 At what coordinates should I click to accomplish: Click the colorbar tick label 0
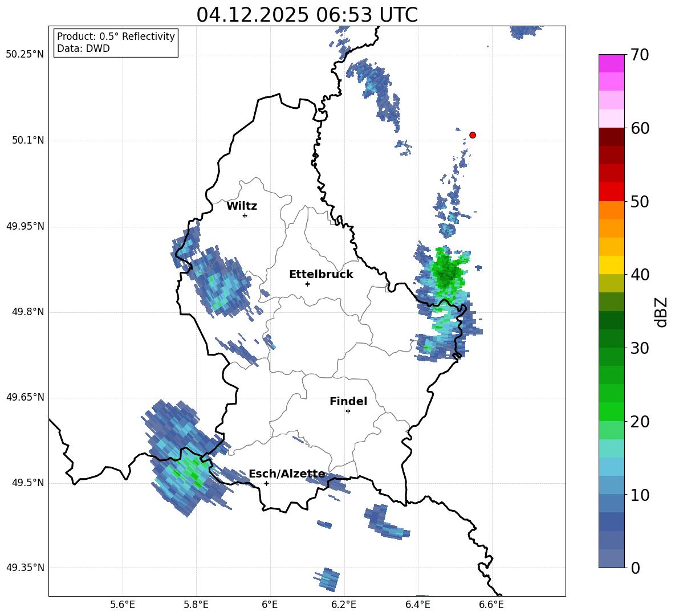pyautogui.click(x=635, y=568)
